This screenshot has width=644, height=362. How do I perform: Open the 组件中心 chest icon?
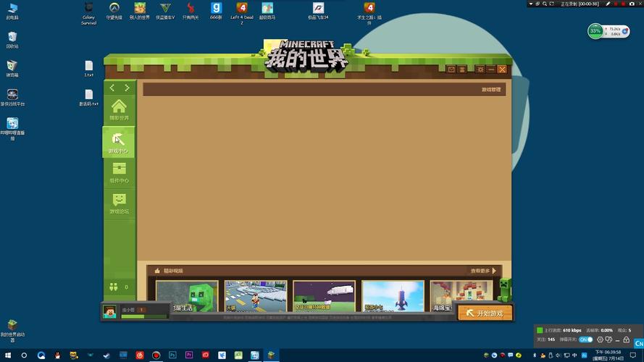pyautogui.click(x=119, y=172)
